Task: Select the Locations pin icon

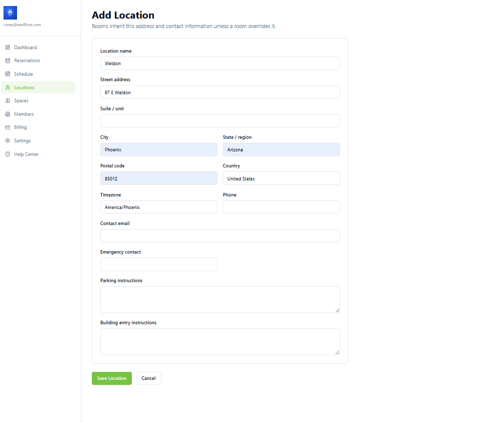Action: click(8, 87)
